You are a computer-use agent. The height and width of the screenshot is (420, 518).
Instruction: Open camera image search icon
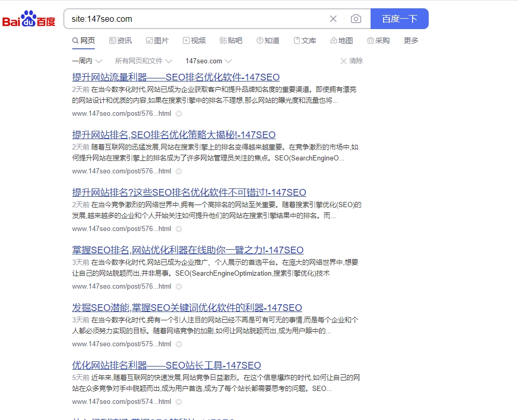click(356, 19)
